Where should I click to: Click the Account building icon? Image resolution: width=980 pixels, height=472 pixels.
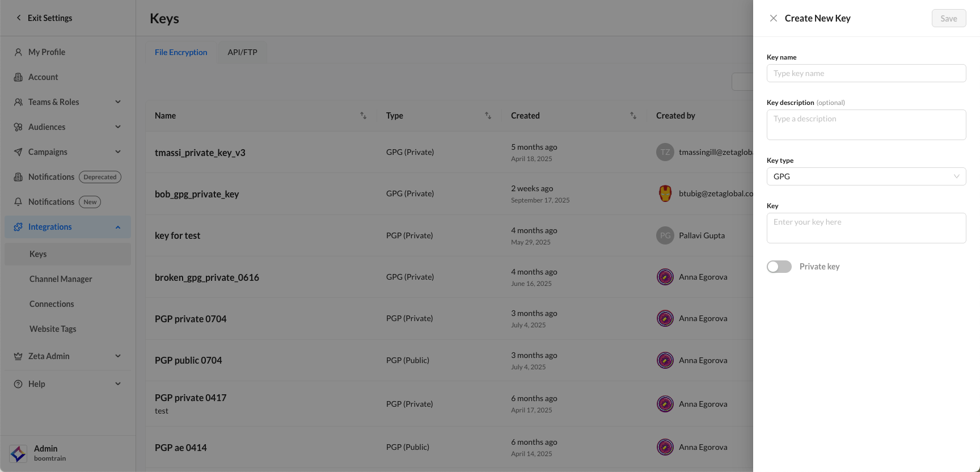click(x=18, y=77)
